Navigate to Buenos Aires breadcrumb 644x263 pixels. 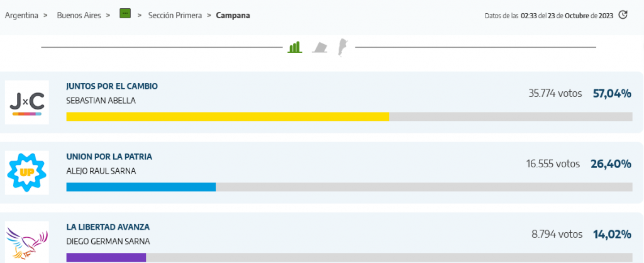pyautogui.click(x=79, y=16)
